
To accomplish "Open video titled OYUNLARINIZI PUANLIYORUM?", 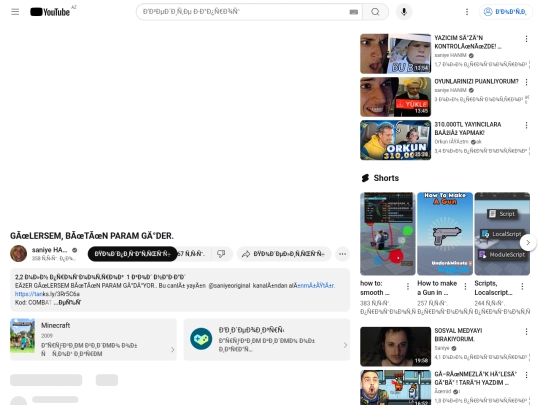I will point(476,82).
